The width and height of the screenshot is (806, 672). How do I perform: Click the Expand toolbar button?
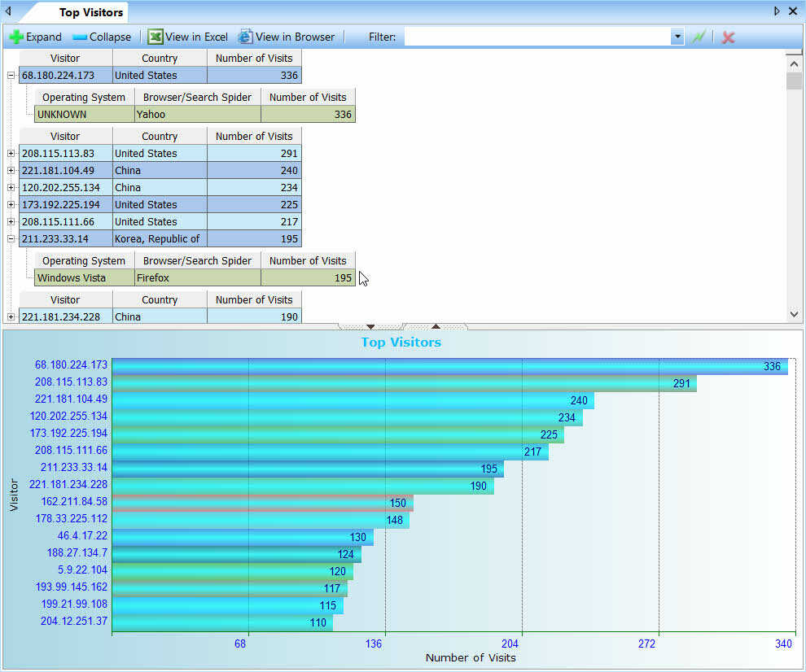tap(36, 37)
